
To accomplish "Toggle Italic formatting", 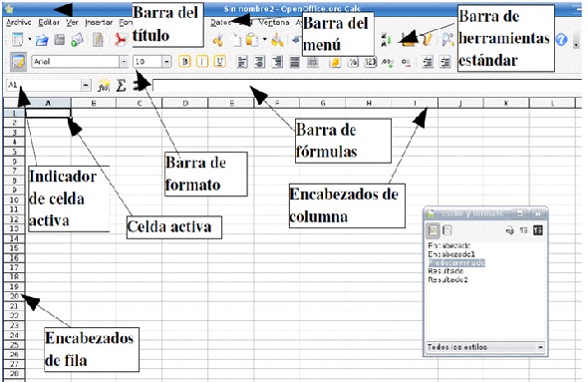I will (x=202, y=62).
